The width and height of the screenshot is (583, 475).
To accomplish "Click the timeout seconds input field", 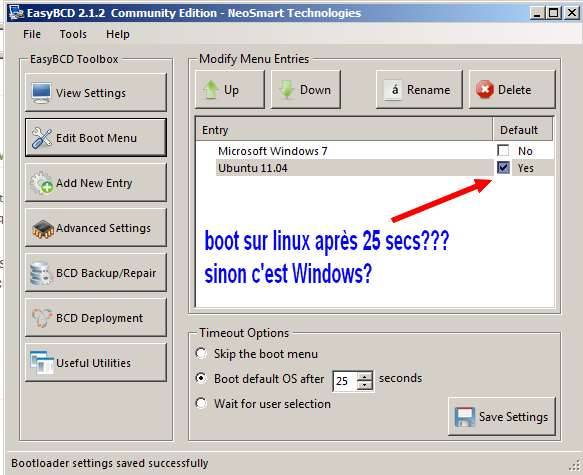I will pos(345,381).
